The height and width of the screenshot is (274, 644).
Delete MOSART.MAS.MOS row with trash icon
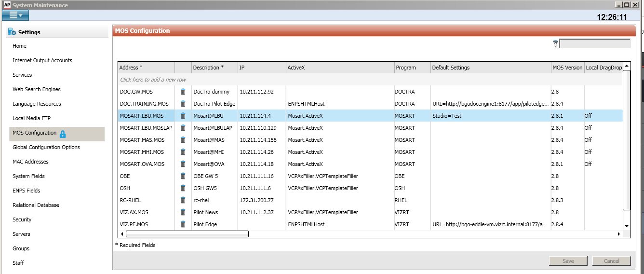pos(183,140)
